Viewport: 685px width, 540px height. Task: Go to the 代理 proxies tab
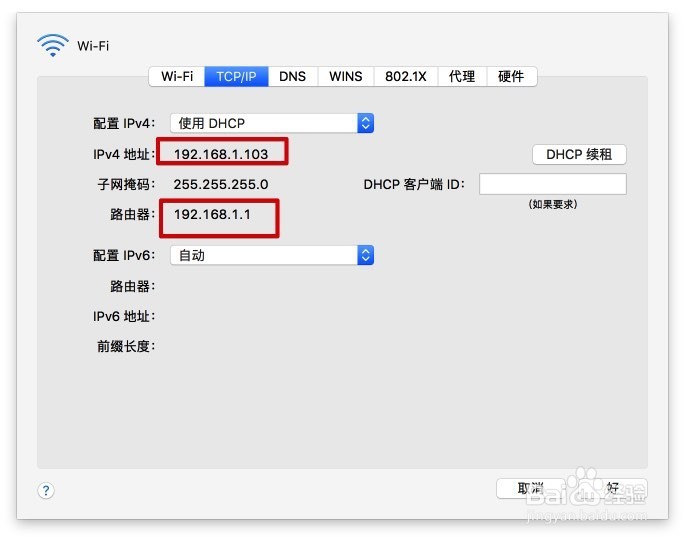[462, 76]
